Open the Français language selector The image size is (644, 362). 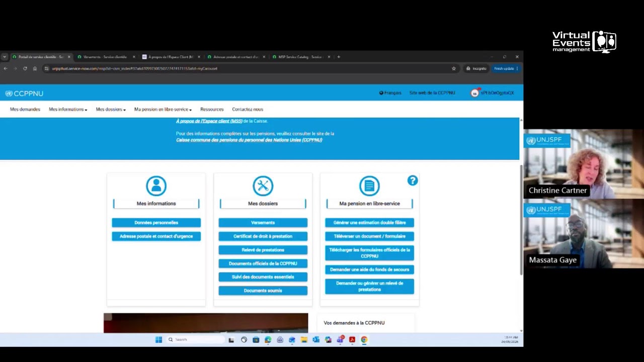[390, 93]
